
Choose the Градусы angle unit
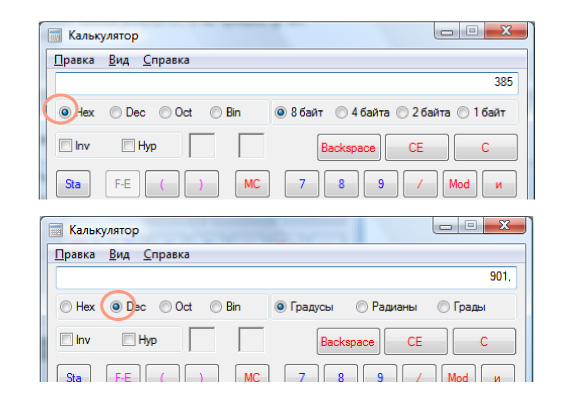280,307
